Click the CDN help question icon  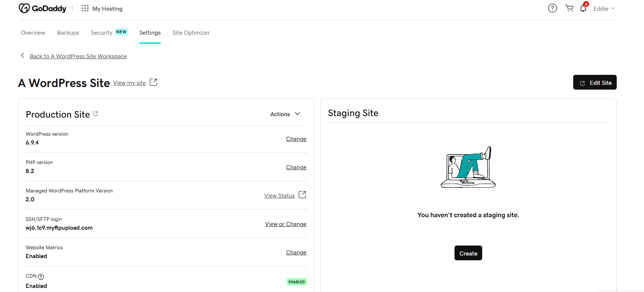pos(41,277)
